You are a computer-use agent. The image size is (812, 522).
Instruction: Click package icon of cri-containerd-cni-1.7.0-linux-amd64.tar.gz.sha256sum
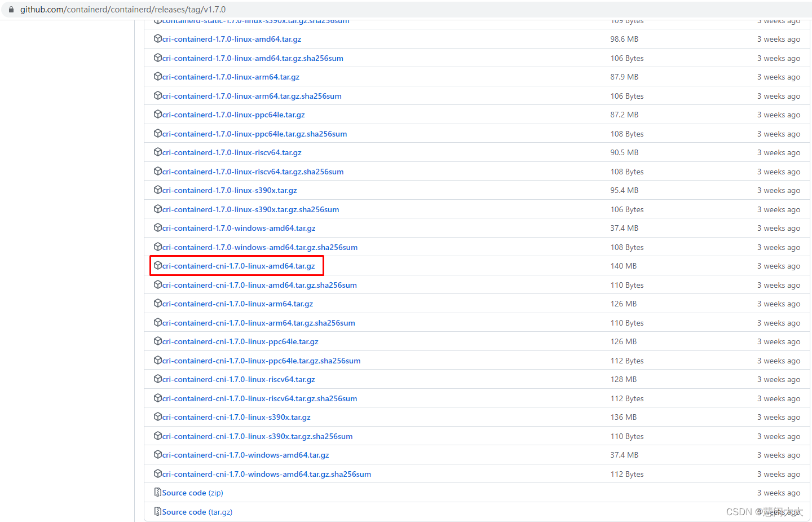tap(158, 284)
